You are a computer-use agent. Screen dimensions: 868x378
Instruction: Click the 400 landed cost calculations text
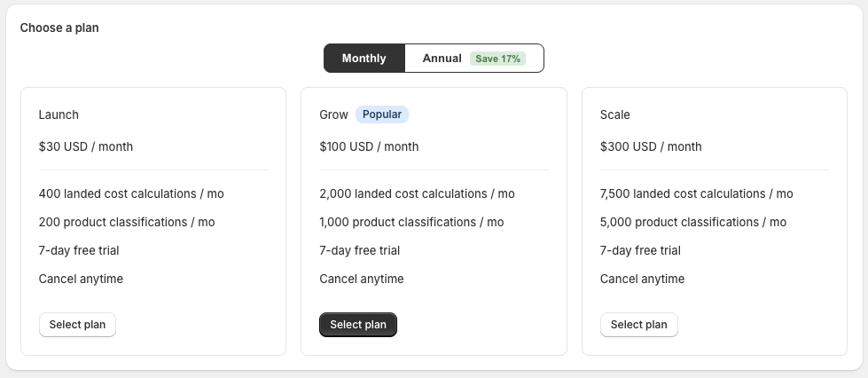[x=131, y=193]
